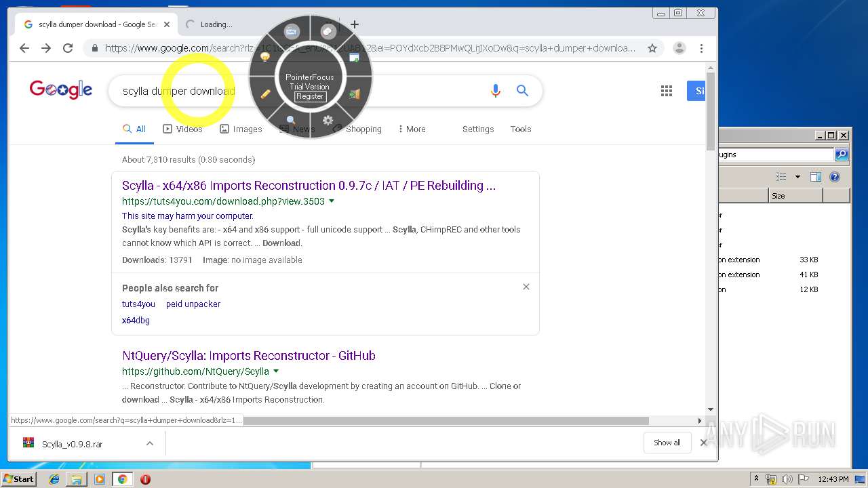Expand the Scylla_v0.9.8.rar download options chevron
This screenshot has height=488, width=868.
point(150,443)
